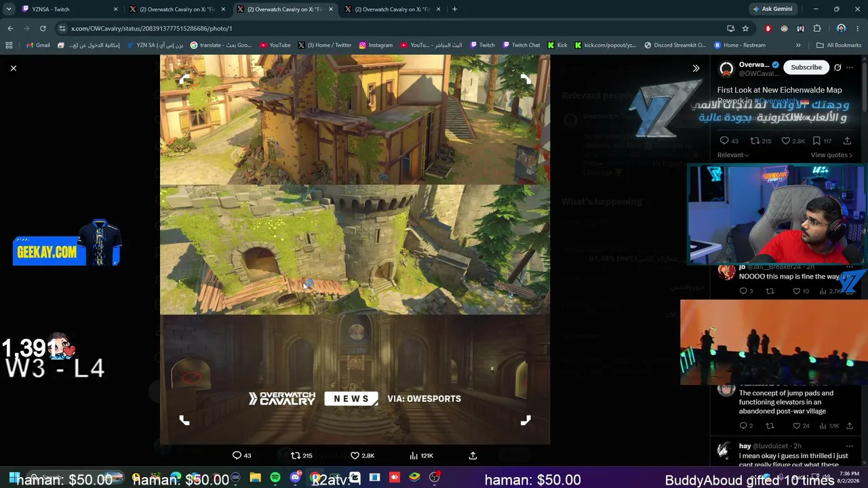This screenshot has width=868, height=488.
Task: Reply to the 'NOOOO this map is fine' comment
Action: click(746, 291)
